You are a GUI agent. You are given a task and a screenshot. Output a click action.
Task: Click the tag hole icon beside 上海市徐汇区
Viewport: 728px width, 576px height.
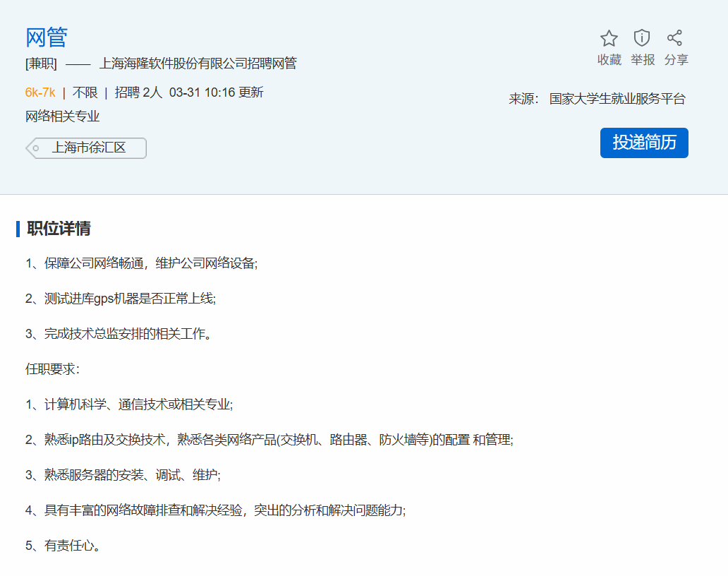(x=35, y=148)
